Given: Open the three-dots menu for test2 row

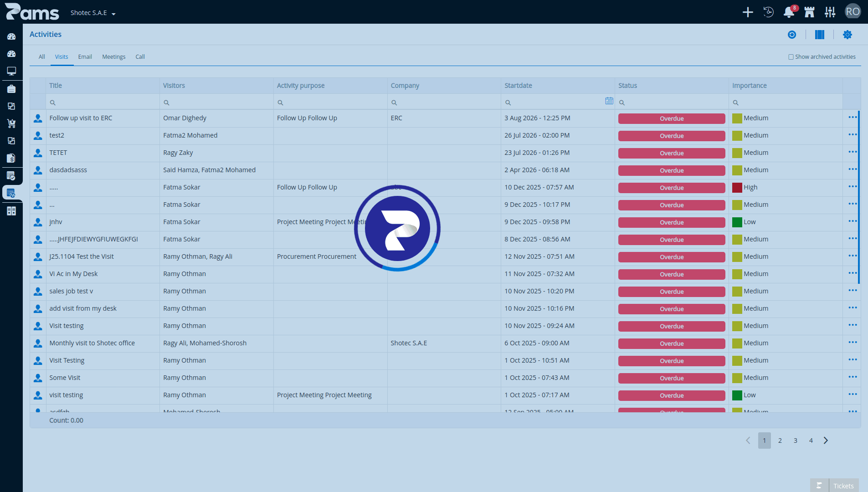Looking at the screenshot, I should [x=853, y=135].
